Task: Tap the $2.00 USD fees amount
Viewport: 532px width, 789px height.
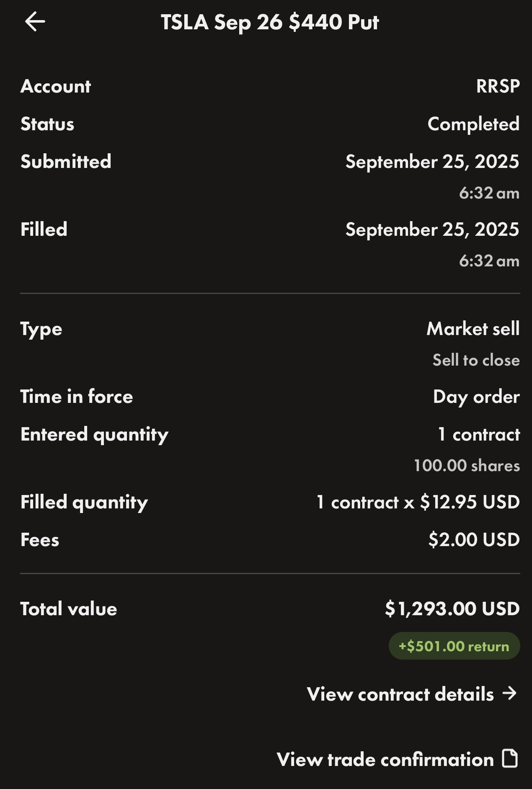Action: pos(474,539)
